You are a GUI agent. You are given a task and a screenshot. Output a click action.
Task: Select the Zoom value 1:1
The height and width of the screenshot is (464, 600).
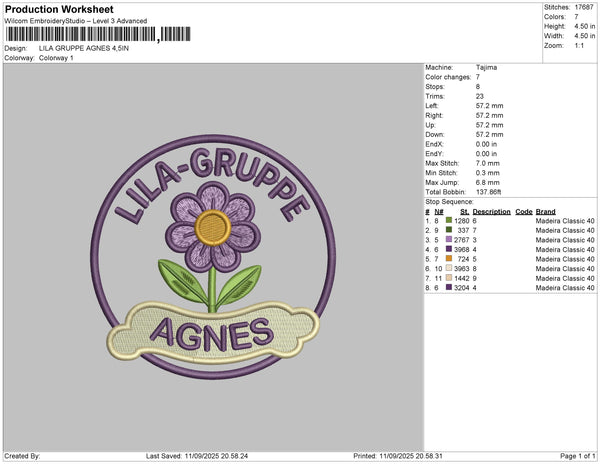[579, 46]
